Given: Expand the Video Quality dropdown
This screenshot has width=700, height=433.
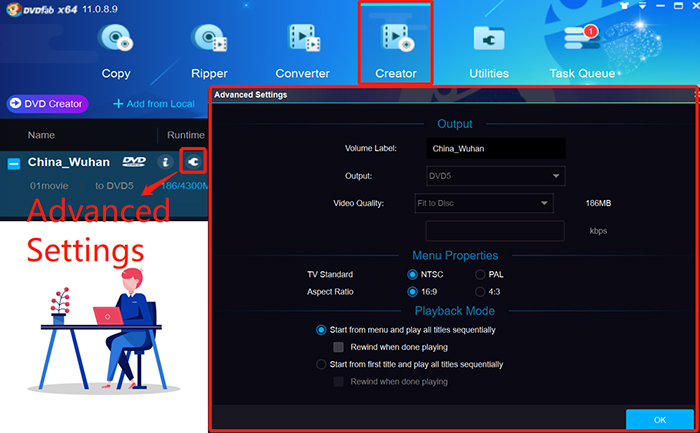Looking at the screenshot, I should (484, 203).
